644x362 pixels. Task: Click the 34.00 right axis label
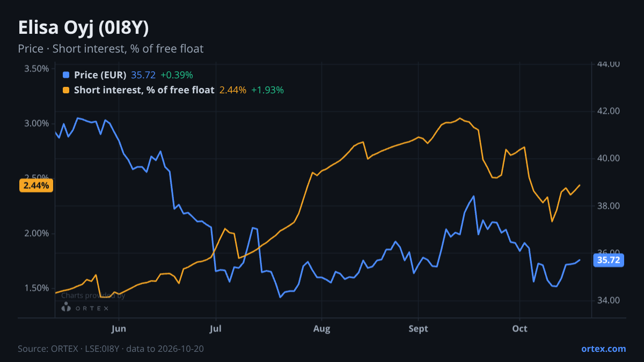609,300
